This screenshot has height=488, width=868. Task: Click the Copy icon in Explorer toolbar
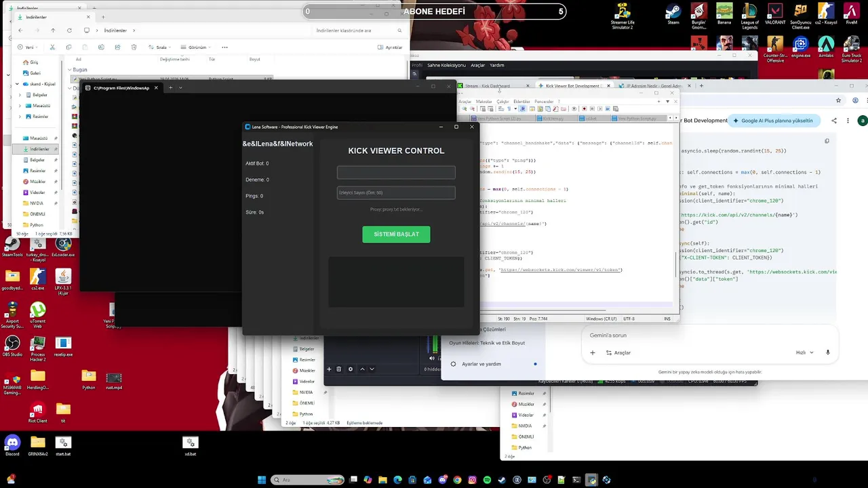(68, 47)
